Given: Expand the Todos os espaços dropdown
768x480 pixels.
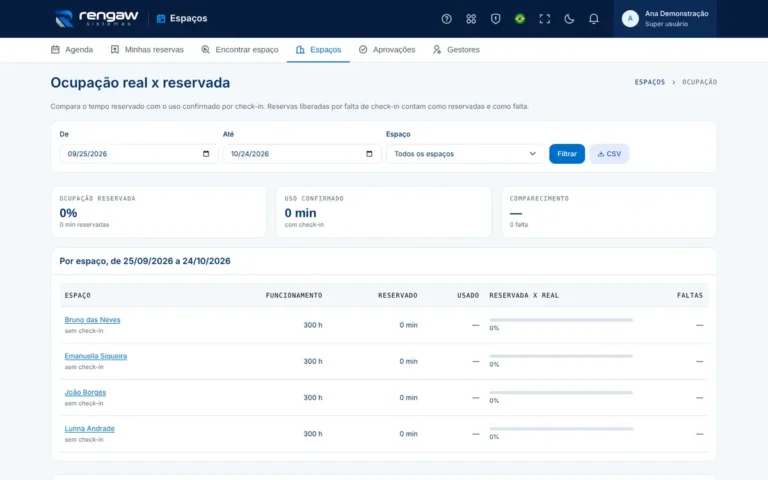Looking at the screenshot, I should pos(465,154).
